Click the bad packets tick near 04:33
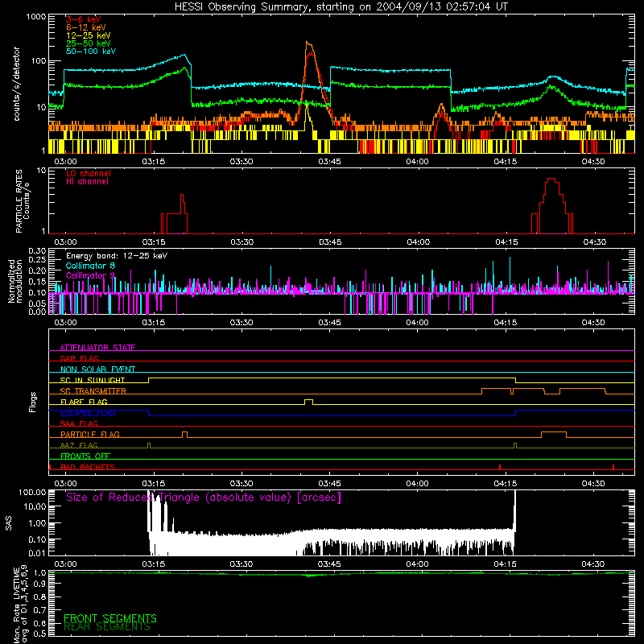The image size is (644, 644). click(613, 467)
